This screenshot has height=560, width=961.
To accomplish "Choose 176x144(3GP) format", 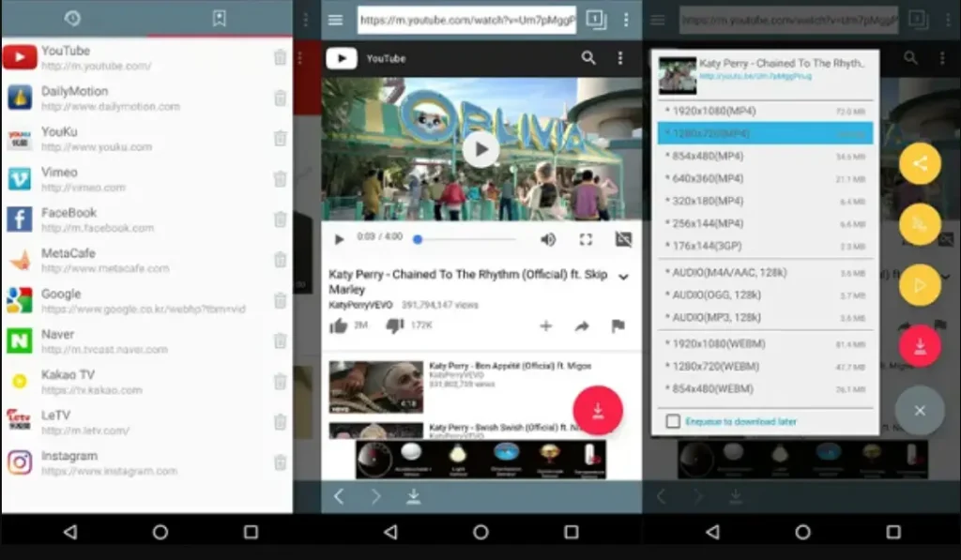I will [765, 246].
